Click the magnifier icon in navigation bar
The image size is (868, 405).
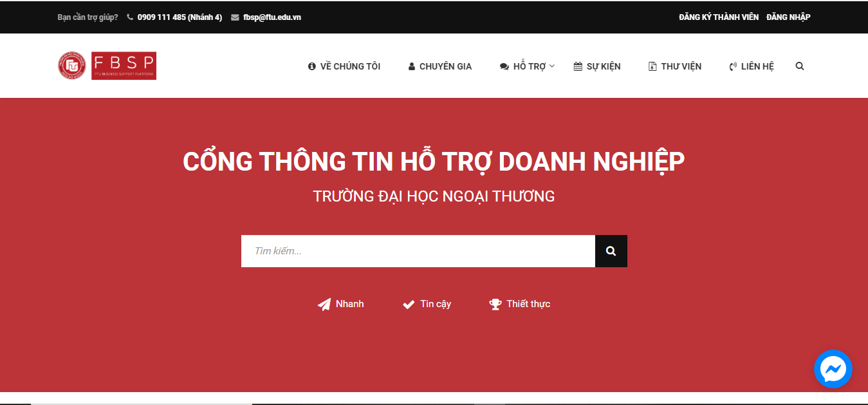click(x=799, y=66)
